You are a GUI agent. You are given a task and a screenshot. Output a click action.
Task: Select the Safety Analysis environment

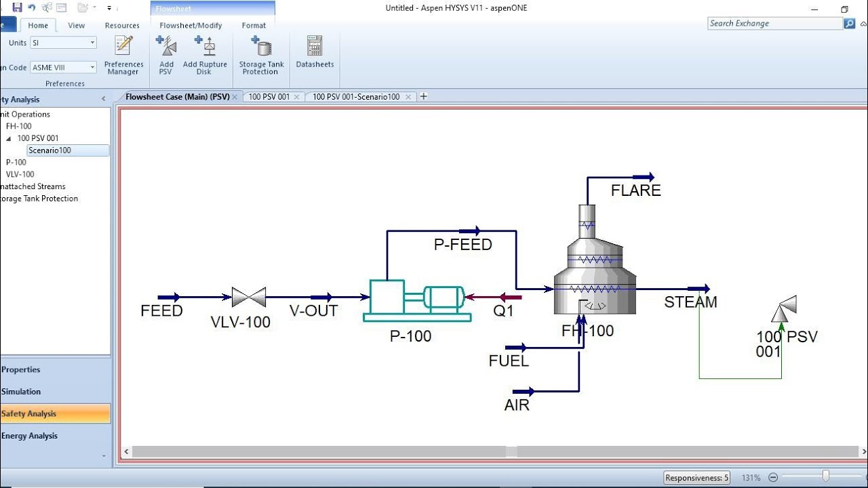(x=56, y=413)
